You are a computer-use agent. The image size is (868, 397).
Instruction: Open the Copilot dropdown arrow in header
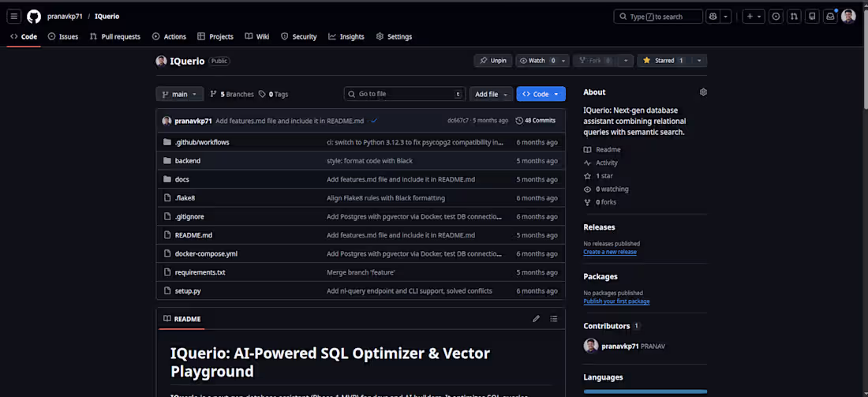pos(726,17)
